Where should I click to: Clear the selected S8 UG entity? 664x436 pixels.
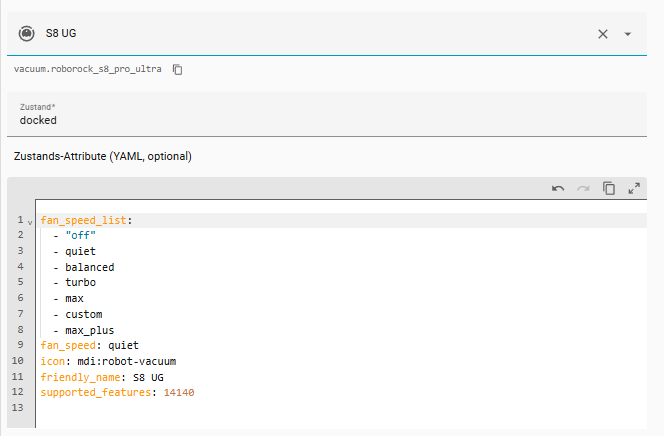pos(603,34)
